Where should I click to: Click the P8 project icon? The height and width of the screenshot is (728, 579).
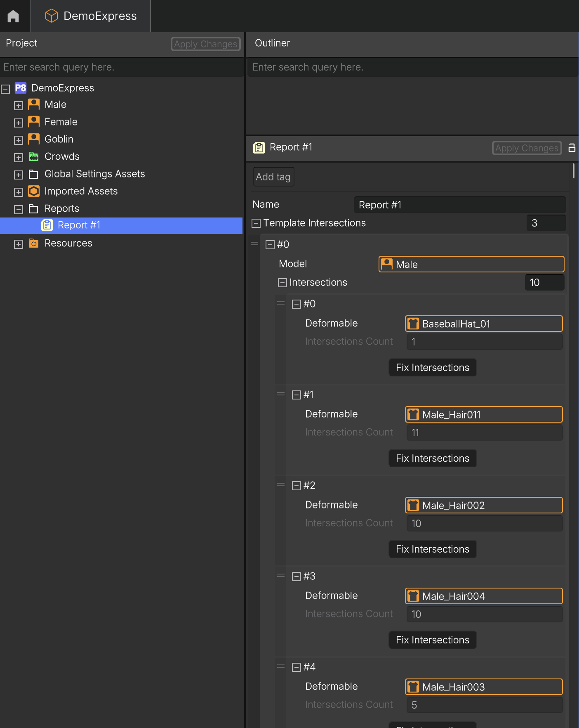[x=21, y=88]
